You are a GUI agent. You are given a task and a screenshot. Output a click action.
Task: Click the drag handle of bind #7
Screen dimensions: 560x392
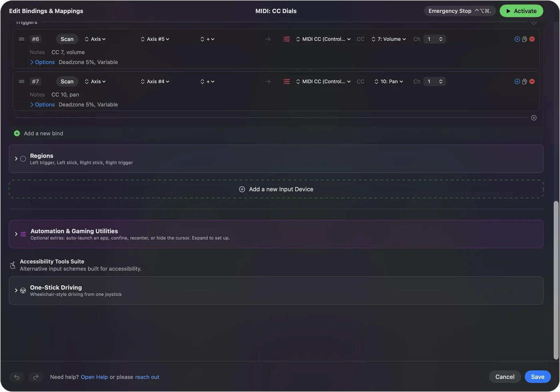(x=22, y=82)
